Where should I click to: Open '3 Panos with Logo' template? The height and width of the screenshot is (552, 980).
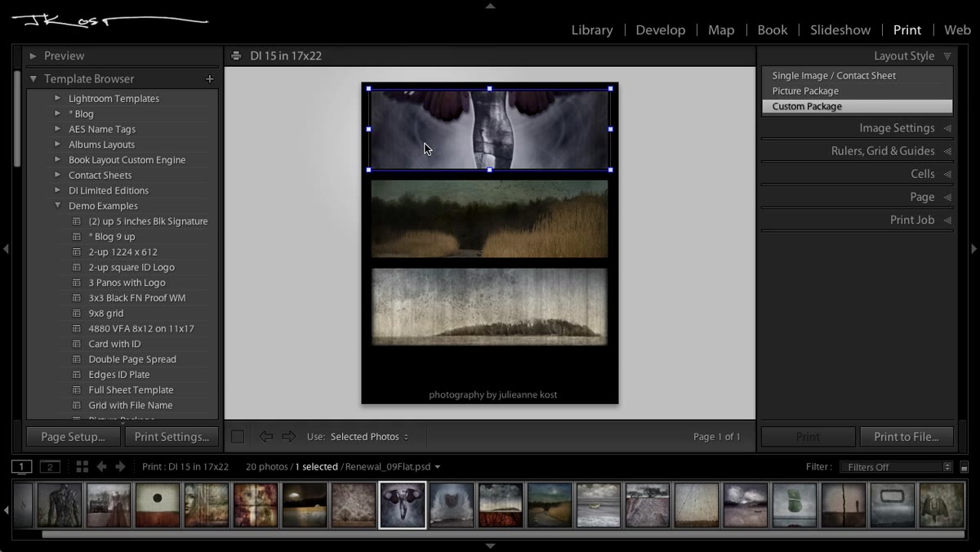pos(127,283)
